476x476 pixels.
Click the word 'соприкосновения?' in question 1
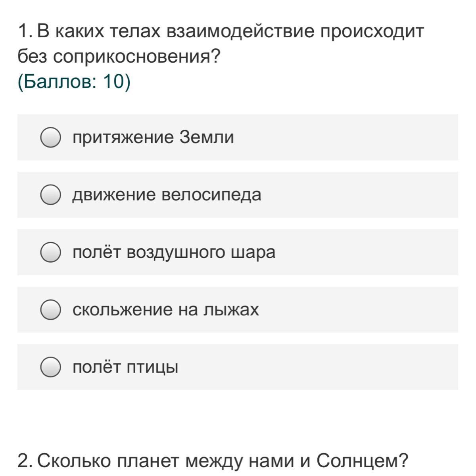[x=136, y=57]
